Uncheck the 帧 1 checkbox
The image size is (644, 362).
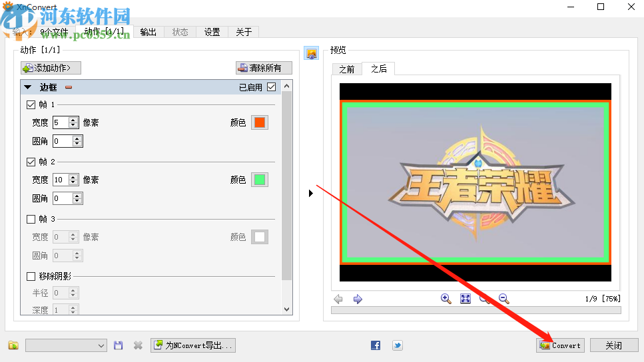coord(31,104)
